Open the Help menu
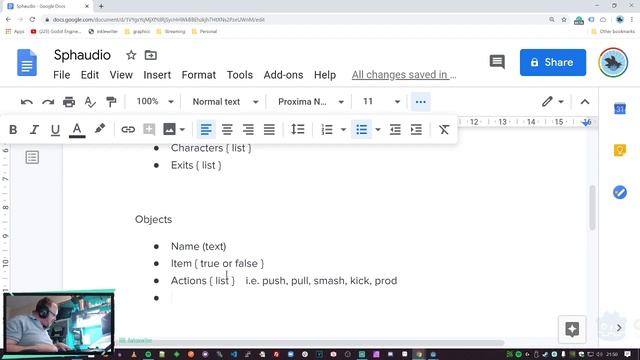 [325, 75]
